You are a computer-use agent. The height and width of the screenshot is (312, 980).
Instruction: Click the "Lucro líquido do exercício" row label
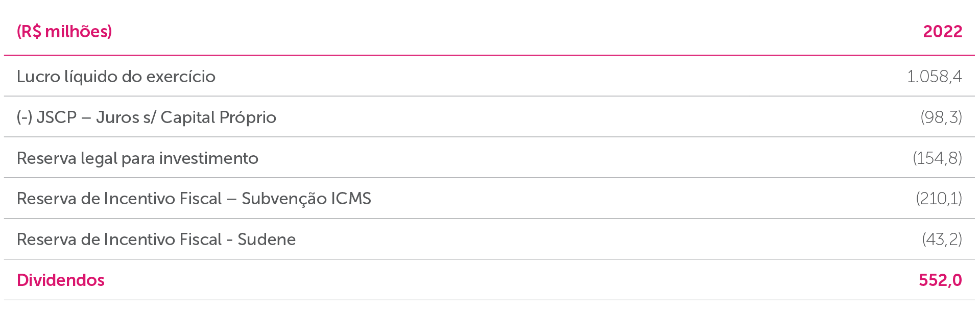pyautogui.click(x=116, y=77)
